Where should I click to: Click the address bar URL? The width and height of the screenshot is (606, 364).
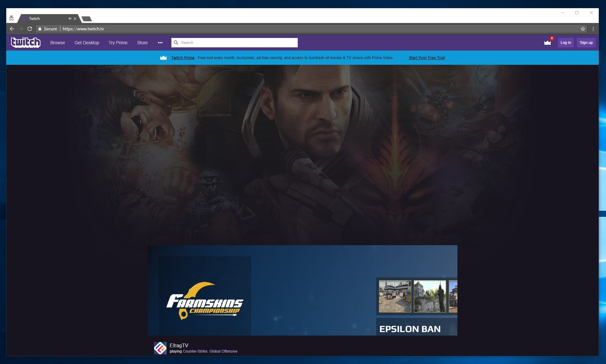[83, 29]
